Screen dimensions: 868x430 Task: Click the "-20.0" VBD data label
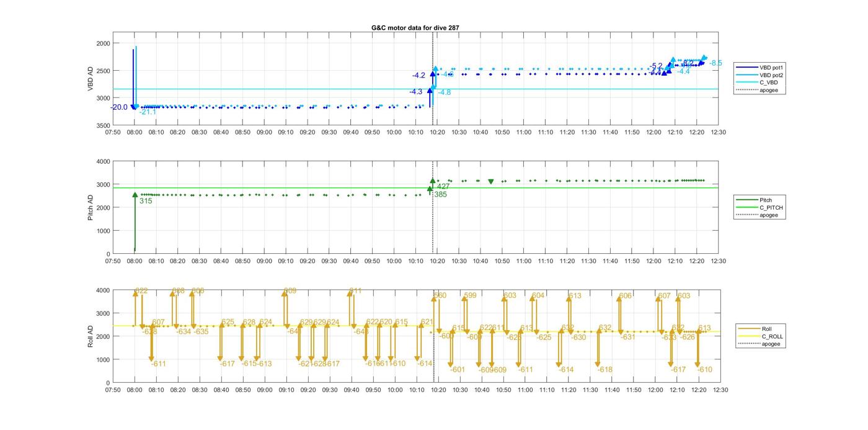point(119,107)
